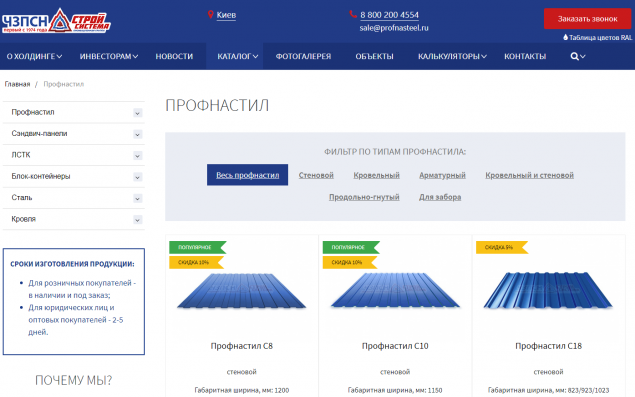Image resolution: width=635 pixels, height=397 pixels.
Task: Click the Скидка 10% badge on С10
Action: (x=350, y=262)
